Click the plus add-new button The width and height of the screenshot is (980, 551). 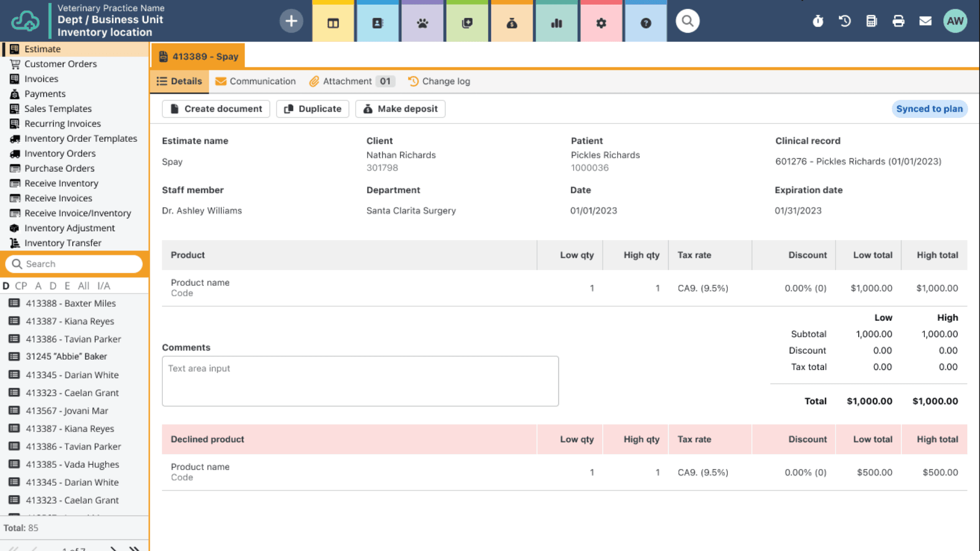tap(291, 21)
